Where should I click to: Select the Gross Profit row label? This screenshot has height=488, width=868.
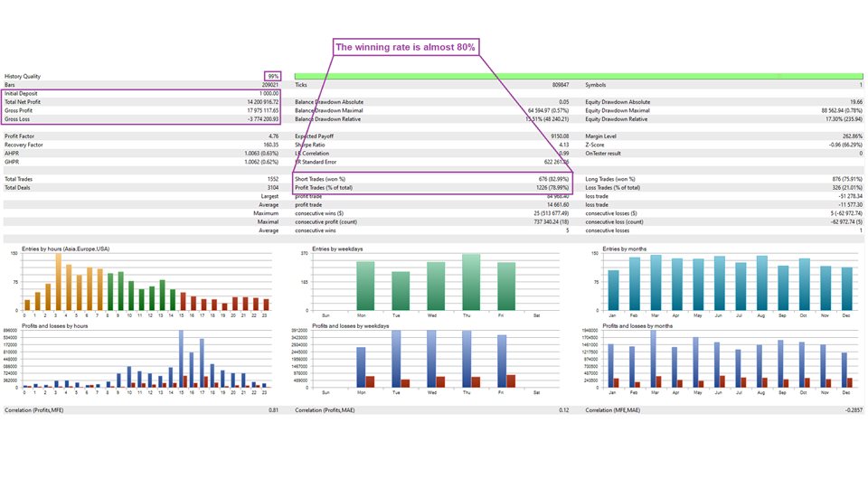[18, 110]
